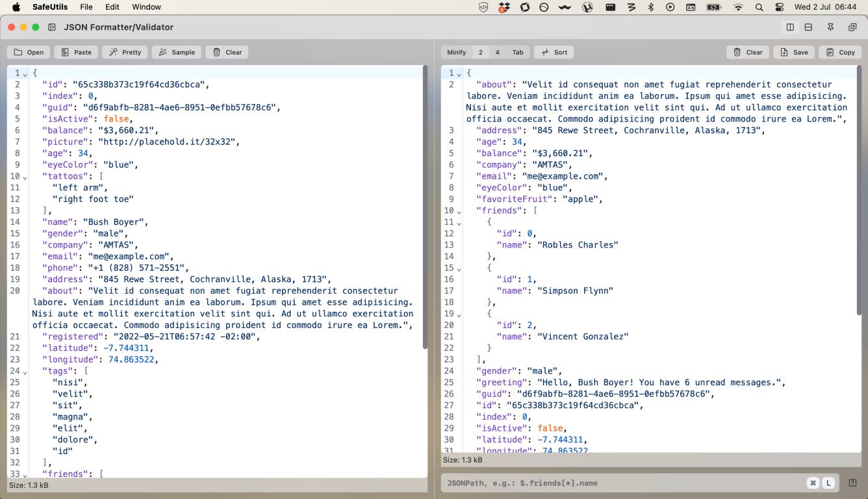The height and width of the screenshot is (499, 868).
Task: Set indentation to 2 spaces
Action: pos(481,53)
